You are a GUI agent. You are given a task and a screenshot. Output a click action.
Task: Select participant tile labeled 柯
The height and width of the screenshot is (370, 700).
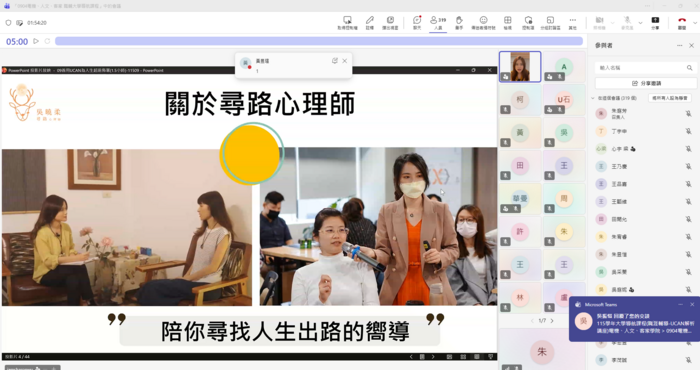click(x=520, y=100)
